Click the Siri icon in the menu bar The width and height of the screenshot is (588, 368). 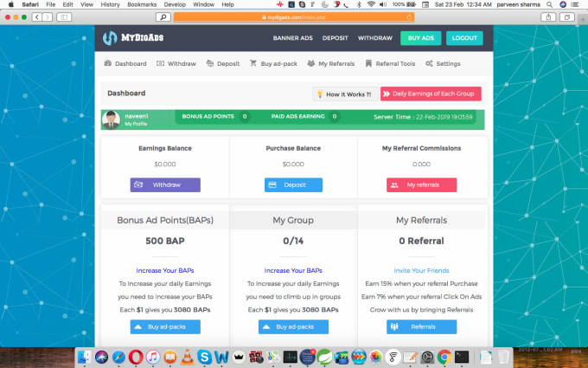coord(563,4)
